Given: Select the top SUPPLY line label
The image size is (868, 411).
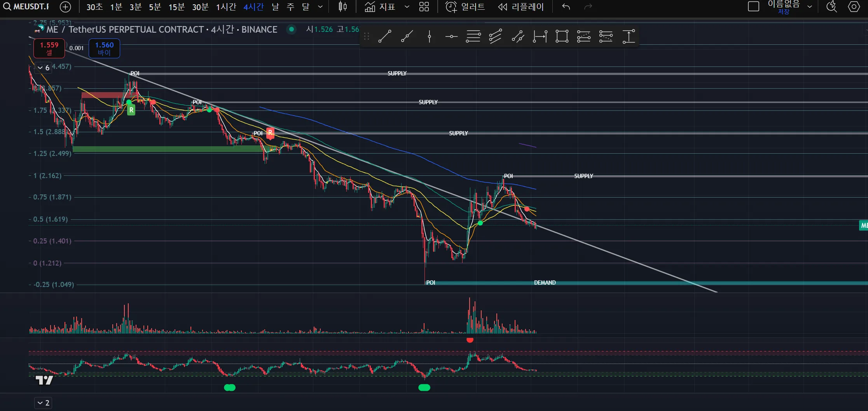Looking at the screenshot, I should click(397, 73).
